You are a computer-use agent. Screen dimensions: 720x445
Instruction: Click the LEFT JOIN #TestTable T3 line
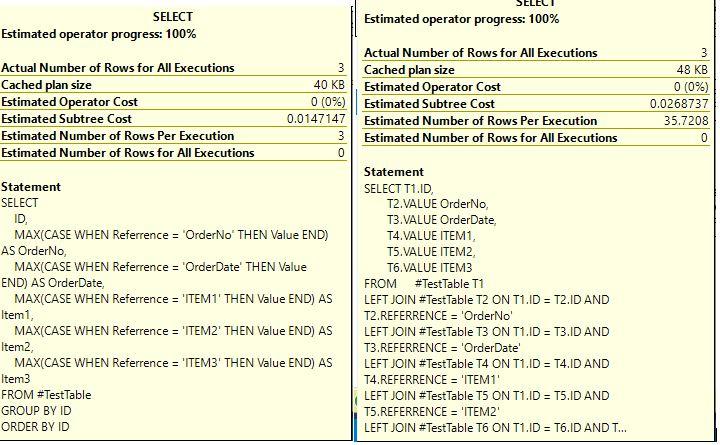pyautogui.click(x=487, y=332)
